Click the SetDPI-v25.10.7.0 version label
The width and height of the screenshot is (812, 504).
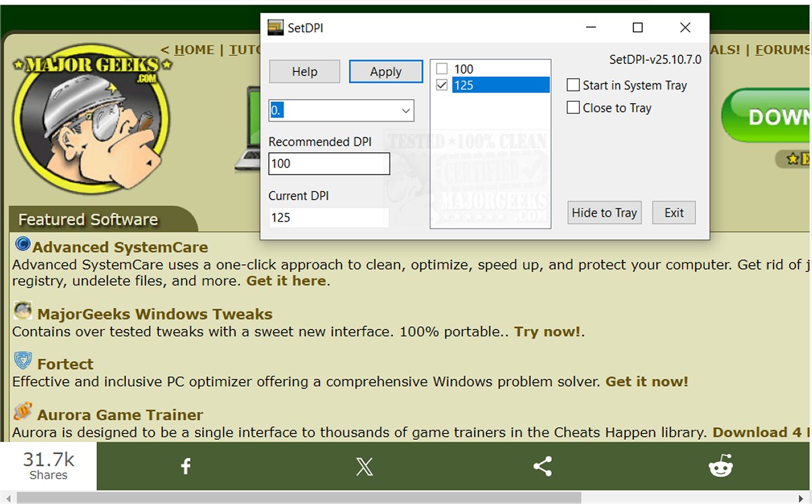pos(655,59)
